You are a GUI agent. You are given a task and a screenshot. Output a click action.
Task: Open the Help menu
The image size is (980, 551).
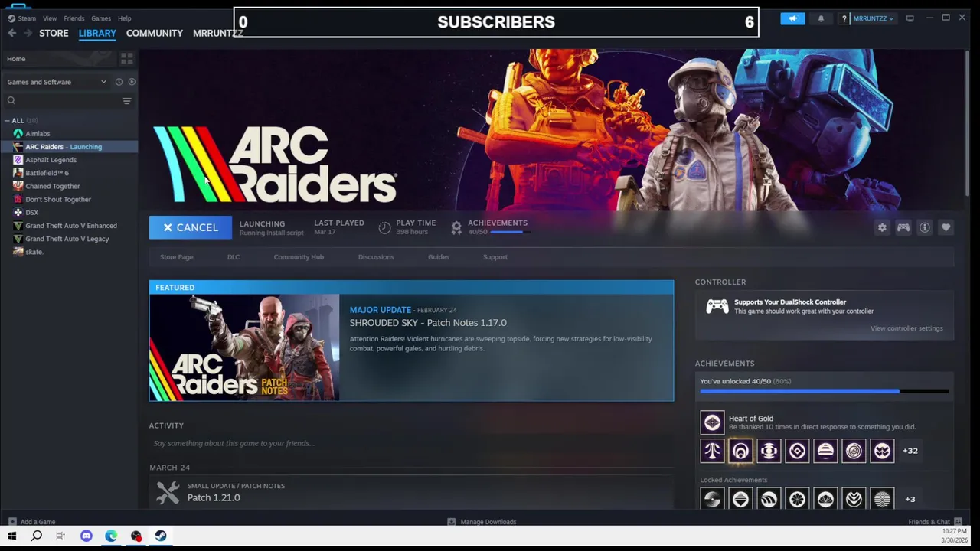(x=125, y=18)
